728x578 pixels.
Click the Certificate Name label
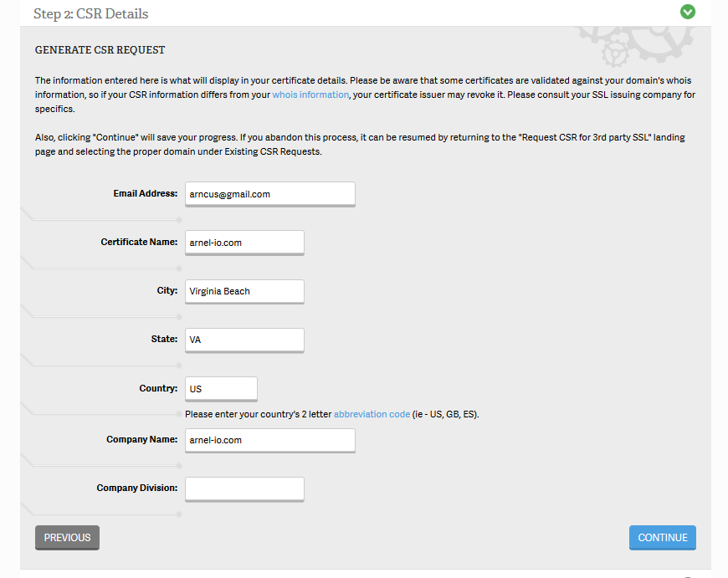pos(139,242)
